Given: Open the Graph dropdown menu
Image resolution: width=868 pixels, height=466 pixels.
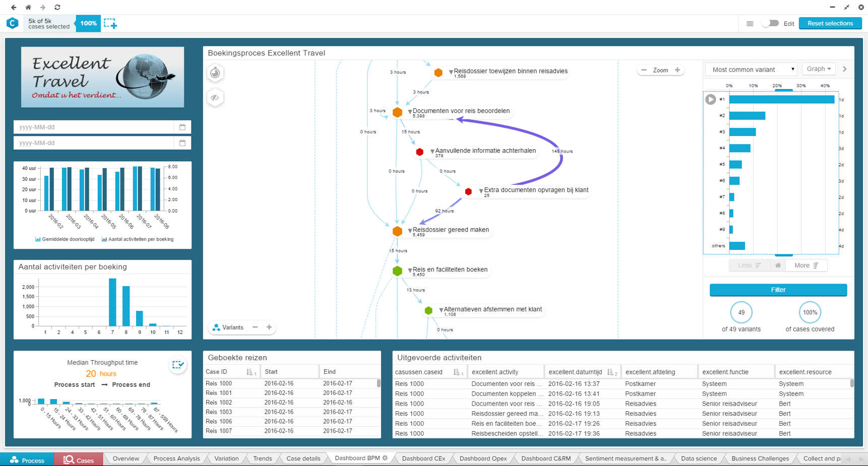Looking at the screenshot, I should pyautogui.click(x=818, y=69).
